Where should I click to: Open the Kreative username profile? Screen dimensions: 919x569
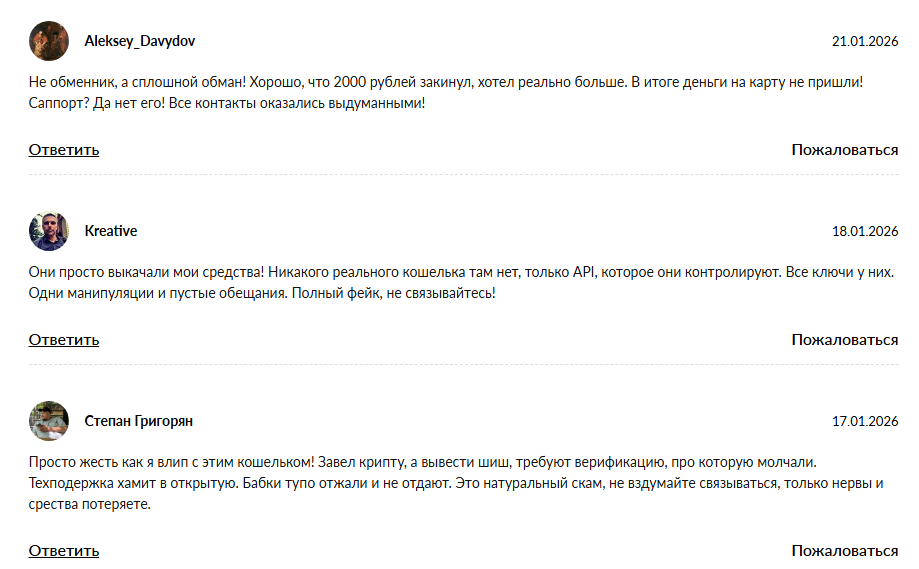111,231
